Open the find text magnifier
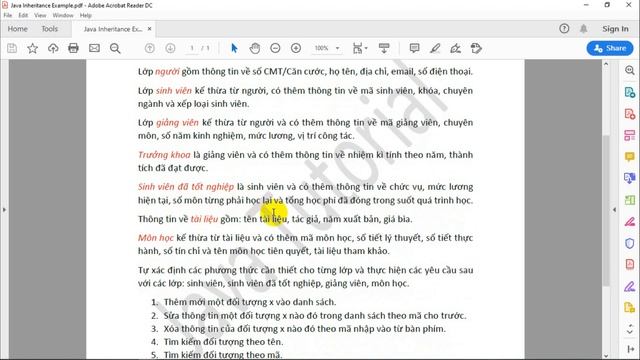The image size is (640, 360). (115, 48)
